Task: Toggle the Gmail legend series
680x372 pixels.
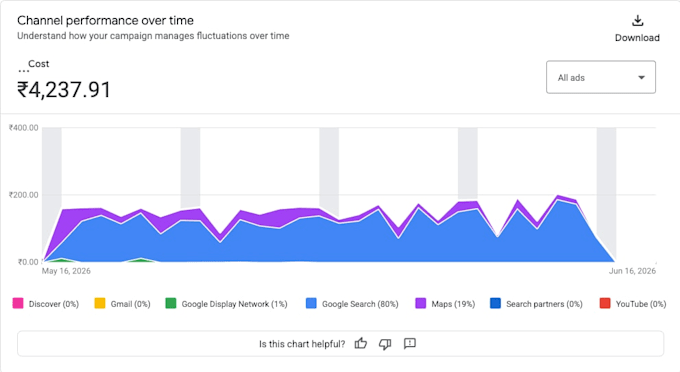Action: 122,304
